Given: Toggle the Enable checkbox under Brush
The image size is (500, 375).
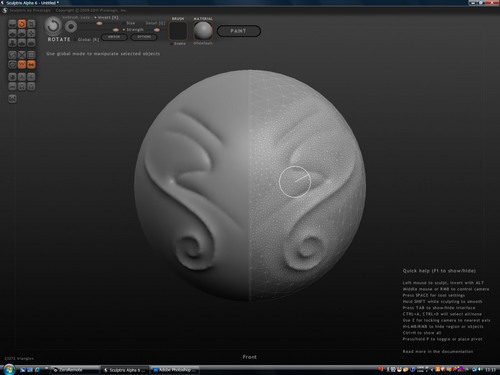Looking at the screenshot, I should 179,44.
